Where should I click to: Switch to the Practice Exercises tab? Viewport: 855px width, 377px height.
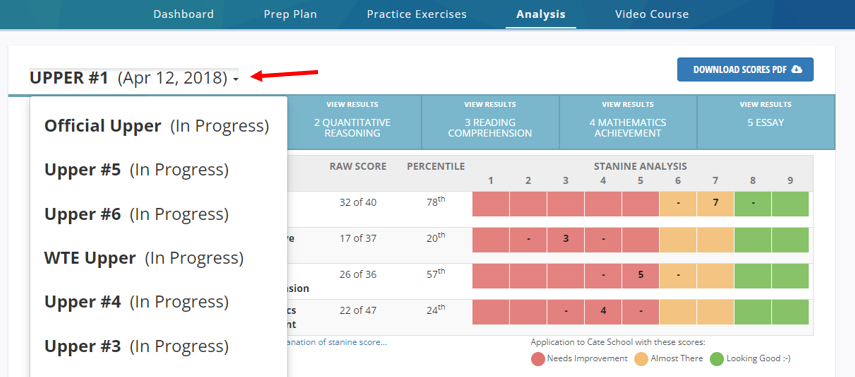click(x=417, y=14)
